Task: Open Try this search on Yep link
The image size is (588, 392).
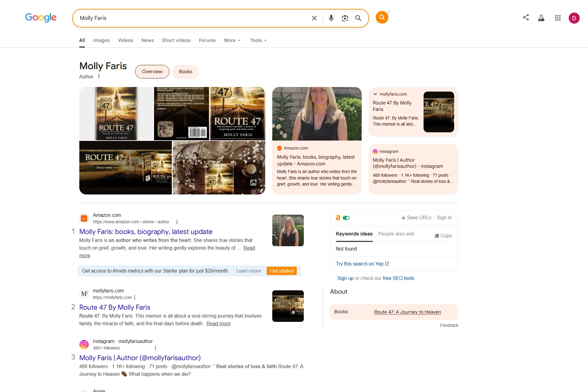Action: coord(363,264)
